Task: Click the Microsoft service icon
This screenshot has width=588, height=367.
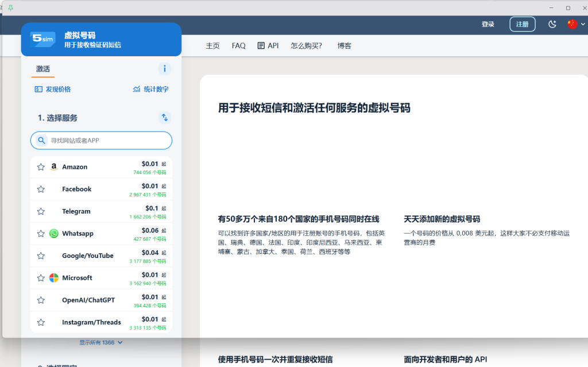Action: [54, 278]
